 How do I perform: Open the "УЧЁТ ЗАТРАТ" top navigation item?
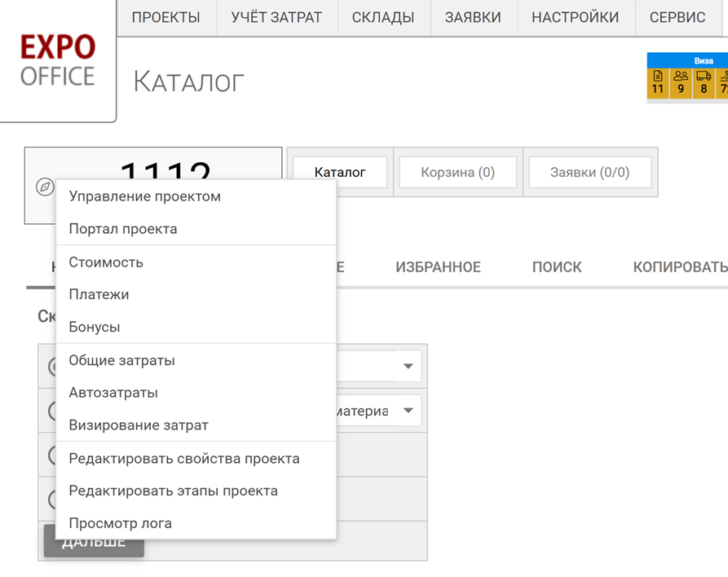276,17
